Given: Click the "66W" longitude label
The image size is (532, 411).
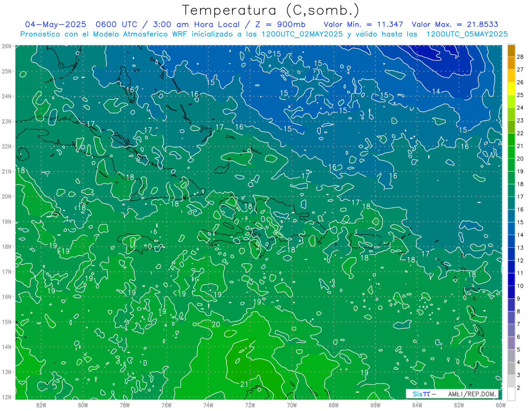Looking at the screenshot, I should click(376, 404).
